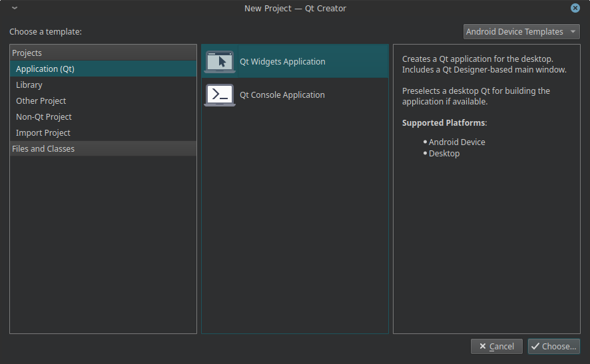This screenshot has height=364, width=590.
Task: Click the Choose a template label
Action: pos(45,31)
